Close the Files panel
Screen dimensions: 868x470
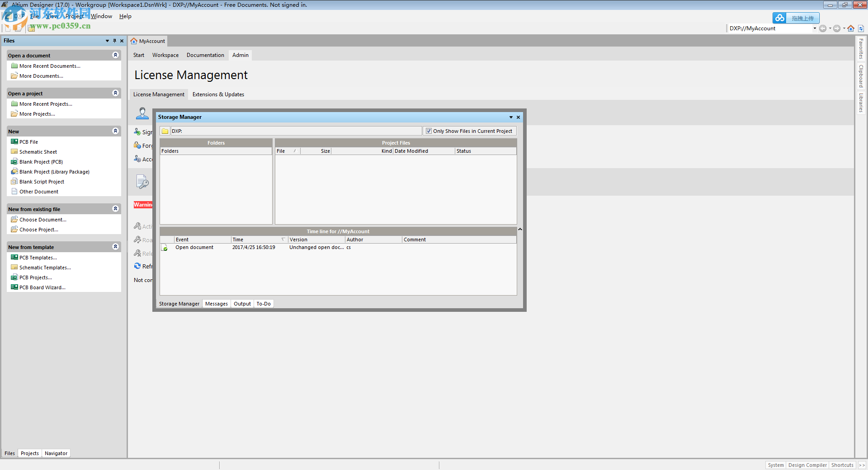click(x=122, y=41)
